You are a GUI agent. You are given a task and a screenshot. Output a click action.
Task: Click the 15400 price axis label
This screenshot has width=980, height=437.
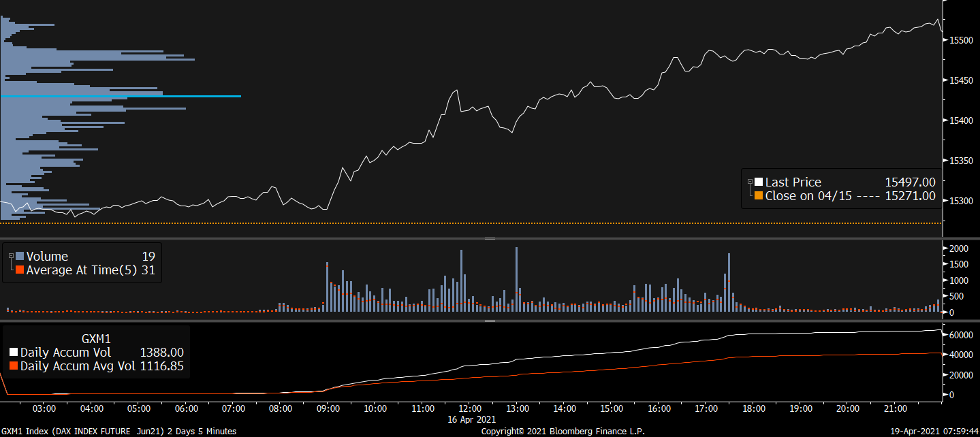pyautogui.click(x=961, y=120)
